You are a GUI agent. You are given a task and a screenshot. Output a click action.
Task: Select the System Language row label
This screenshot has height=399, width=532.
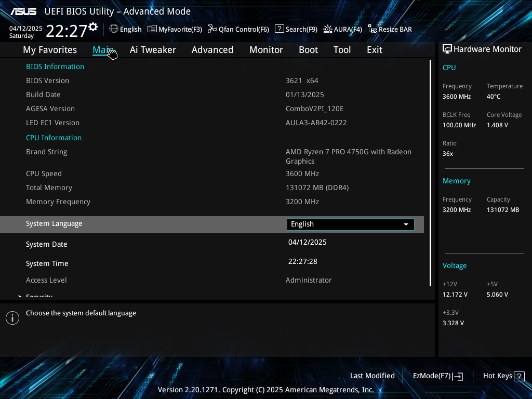54,224
